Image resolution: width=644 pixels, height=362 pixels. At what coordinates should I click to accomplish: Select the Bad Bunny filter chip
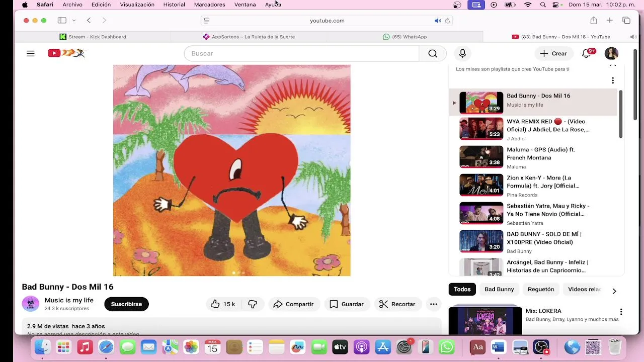point(499,289)
